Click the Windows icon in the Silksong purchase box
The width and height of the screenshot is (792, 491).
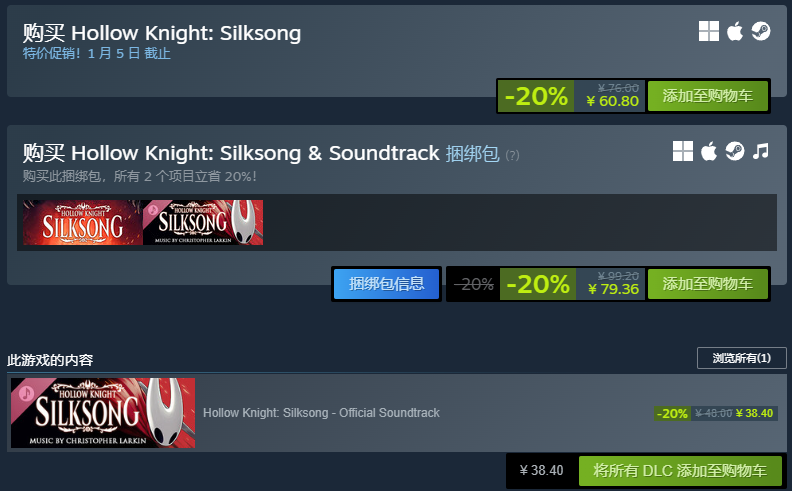(709, 31)
